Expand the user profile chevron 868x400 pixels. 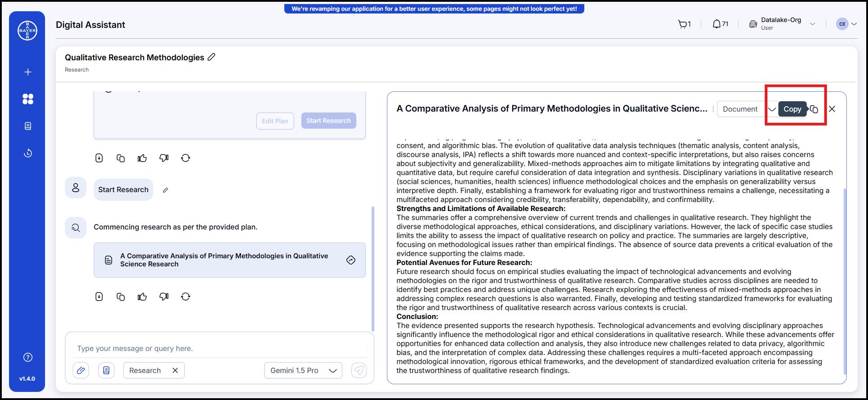pyautogui.click(x=854, y=24)
